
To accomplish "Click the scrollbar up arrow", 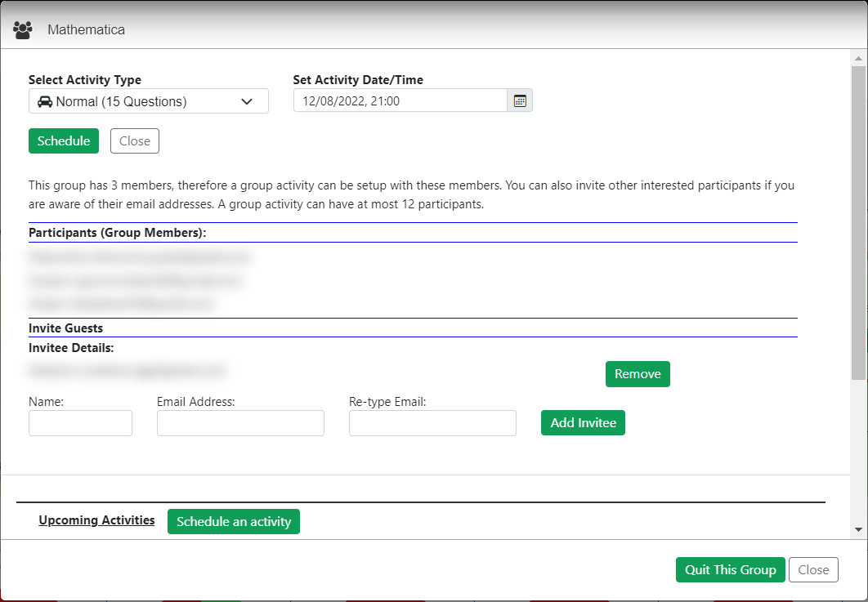I will click(858, 59).
